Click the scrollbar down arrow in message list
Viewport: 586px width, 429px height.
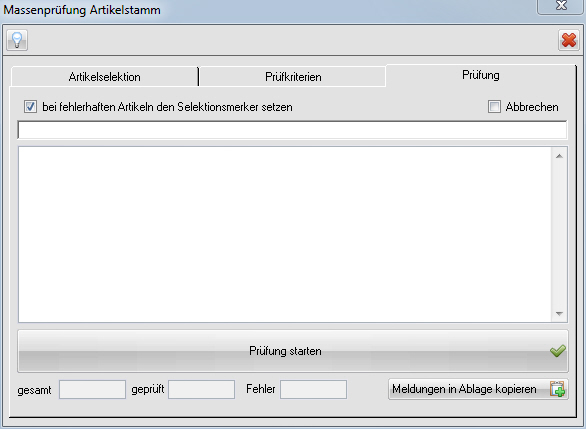(559, 314)
